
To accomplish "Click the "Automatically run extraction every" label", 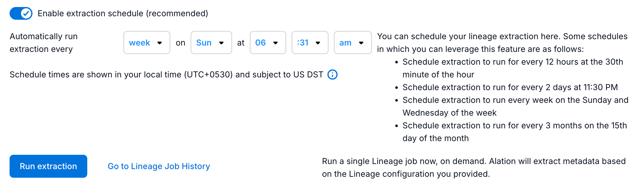I will point(44,43).
